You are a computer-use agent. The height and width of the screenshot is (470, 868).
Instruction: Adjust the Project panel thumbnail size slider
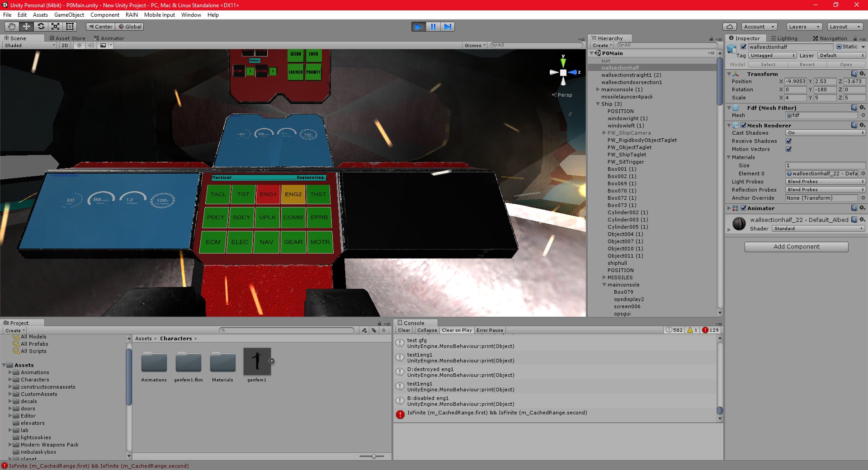(373, 456)
